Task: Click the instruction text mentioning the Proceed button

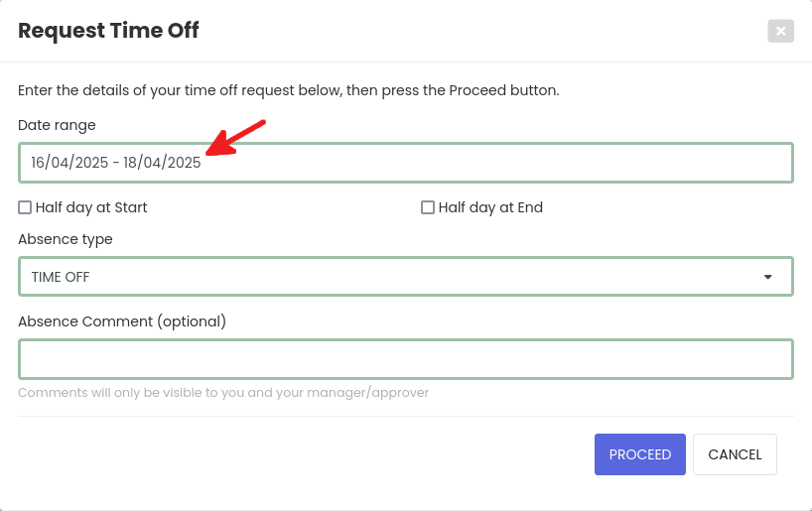Action: tap(288, 90)
